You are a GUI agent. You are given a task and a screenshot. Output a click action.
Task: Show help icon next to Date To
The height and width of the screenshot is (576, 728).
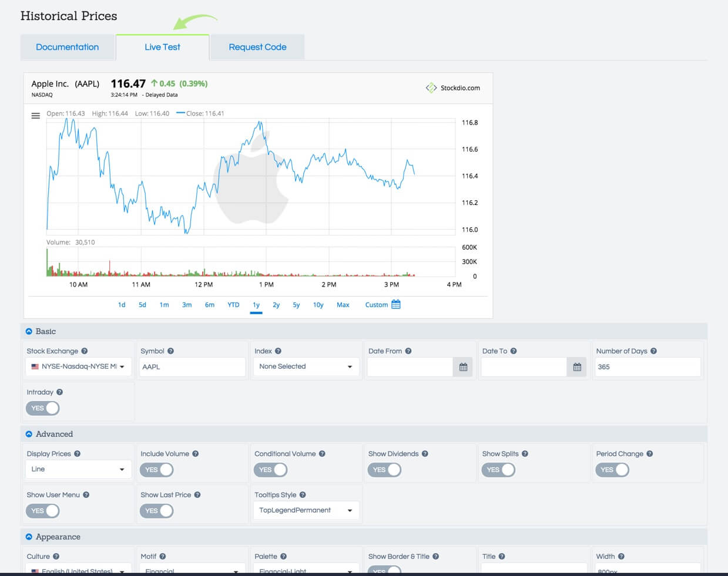pyautogui.click(x=514, y=351)
